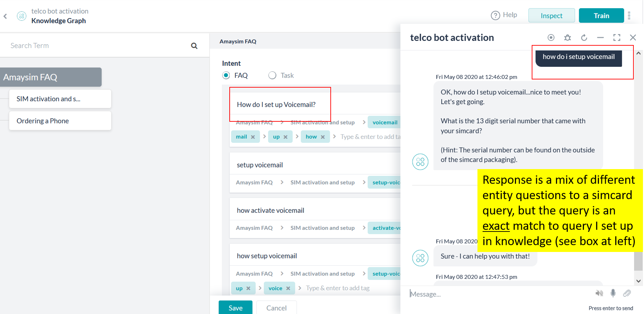Cancel the edit with Cancel button

point(276,308)
